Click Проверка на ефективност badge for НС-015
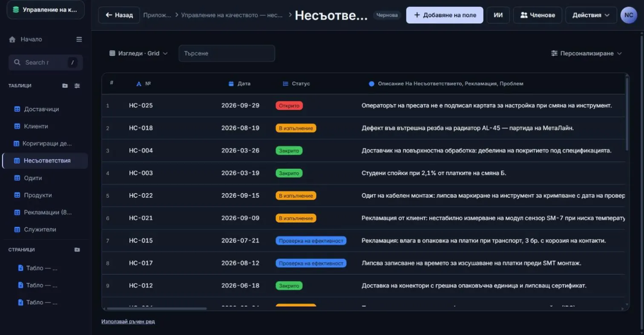Screen dimensions: 644x335 pyautogui.click(x=311, y=241)
